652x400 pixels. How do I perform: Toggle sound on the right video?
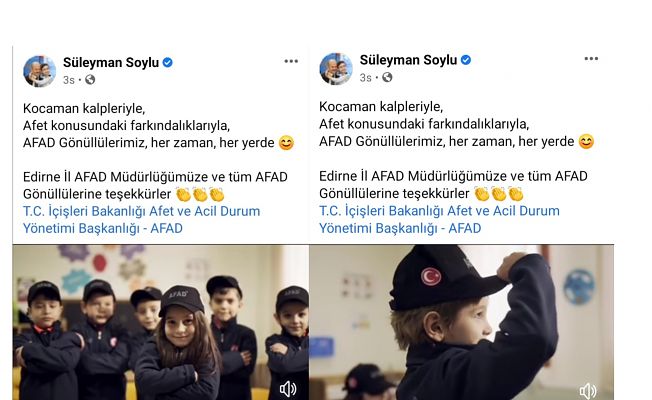coord(588,391)
